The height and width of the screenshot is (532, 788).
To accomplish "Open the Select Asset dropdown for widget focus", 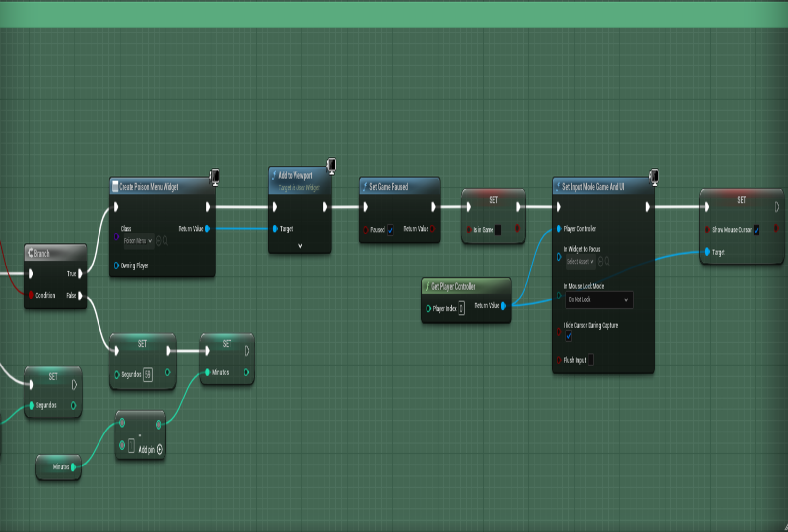I will coord(580,262).
